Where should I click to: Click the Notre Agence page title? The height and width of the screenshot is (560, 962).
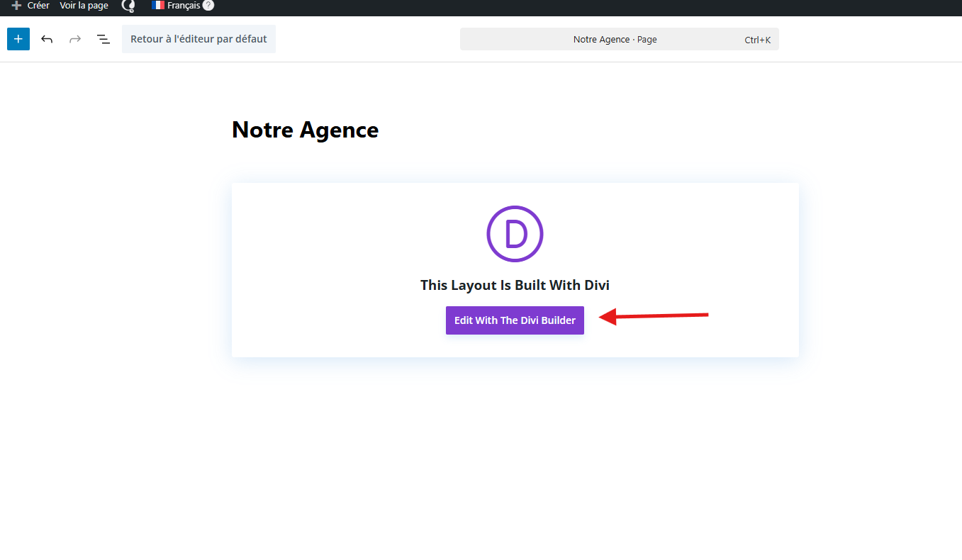(305, 130)
